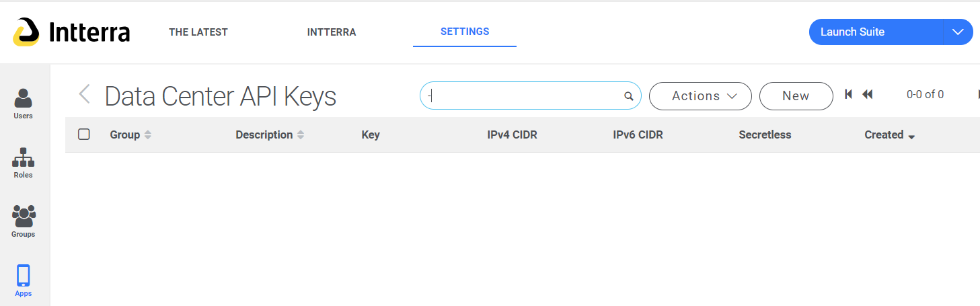The width and height of the screenshot is (980, 306).
Task: Click the back arrow beside page title
Action: 84,94
